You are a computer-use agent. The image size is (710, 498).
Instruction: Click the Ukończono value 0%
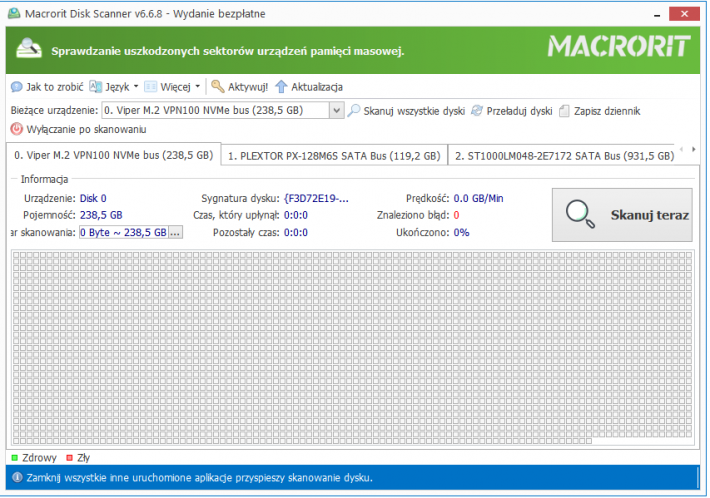(x=461, y=233)
